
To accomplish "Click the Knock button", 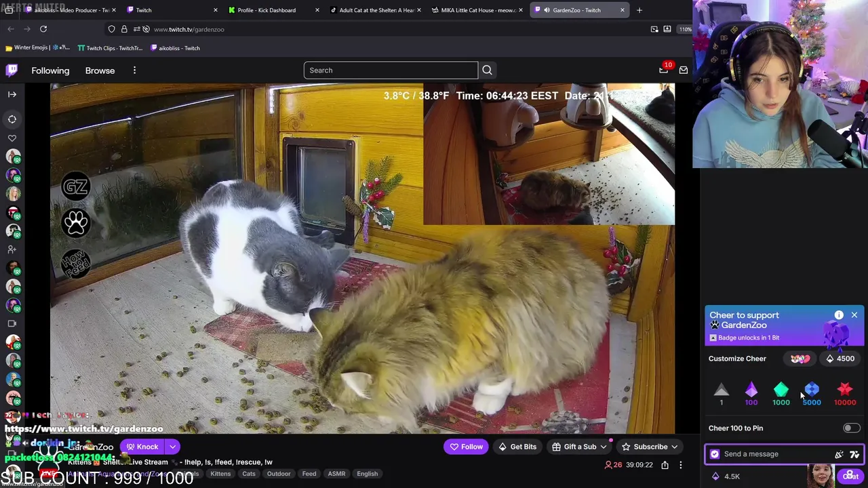I will (x=142, y=447).
